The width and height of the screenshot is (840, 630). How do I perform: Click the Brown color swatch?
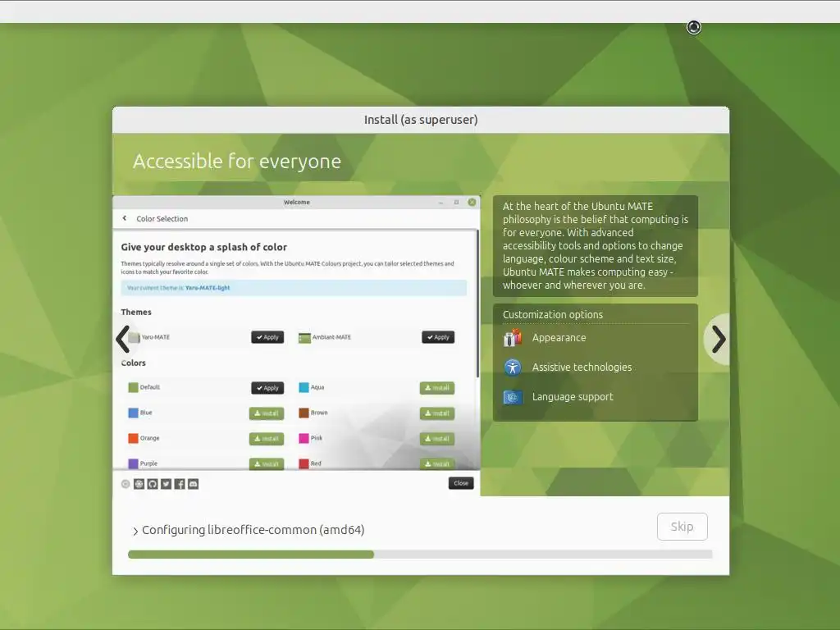click(x=304, y=413)
